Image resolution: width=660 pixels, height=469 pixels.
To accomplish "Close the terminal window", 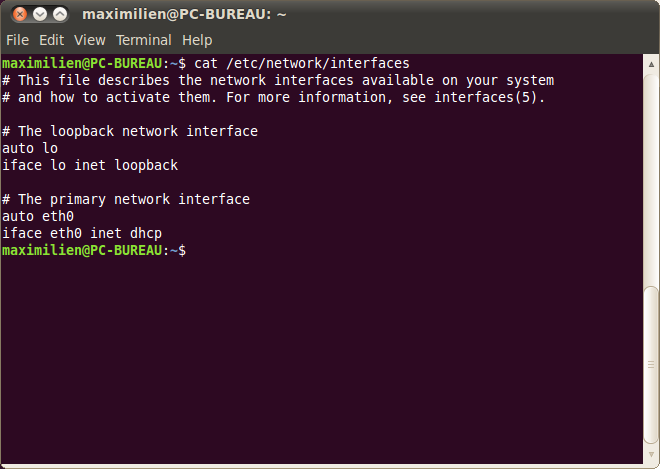I will (x=19, y=14).
